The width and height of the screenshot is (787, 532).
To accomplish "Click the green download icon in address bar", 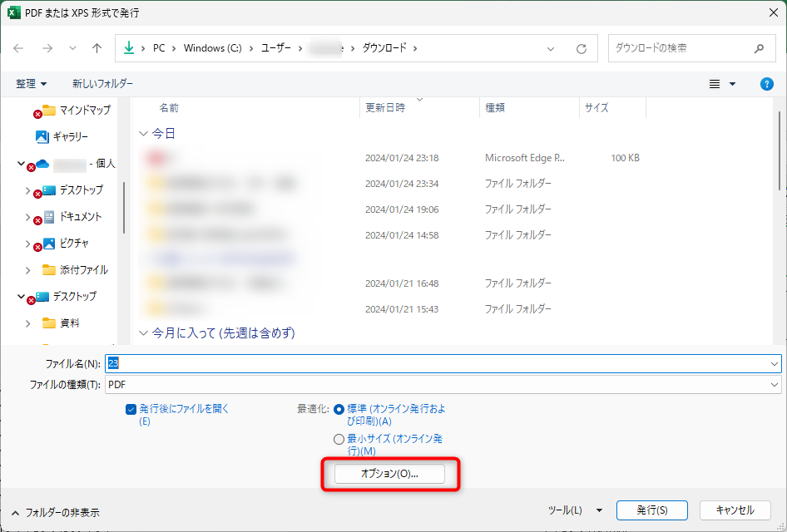I will click(129, 47).
